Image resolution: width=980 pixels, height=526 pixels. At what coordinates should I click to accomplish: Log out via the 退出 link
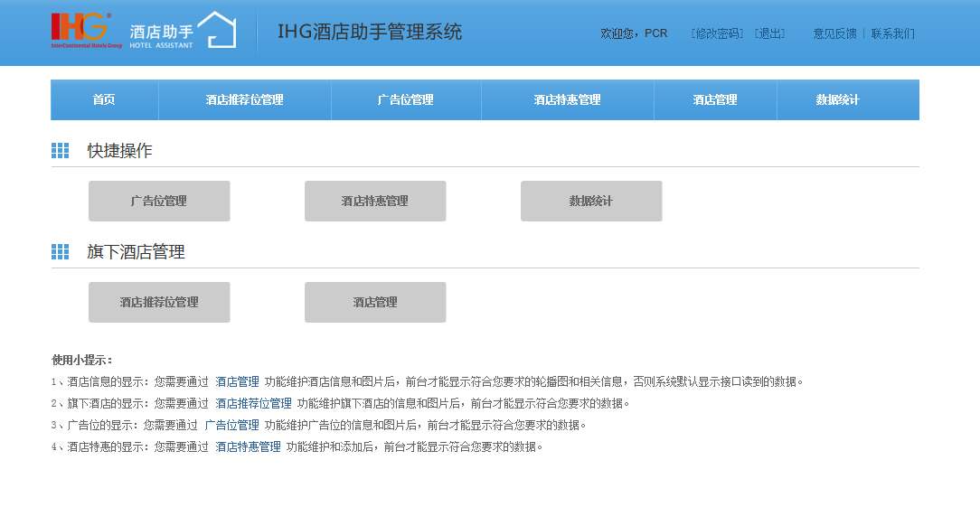[x=769, y=33]
